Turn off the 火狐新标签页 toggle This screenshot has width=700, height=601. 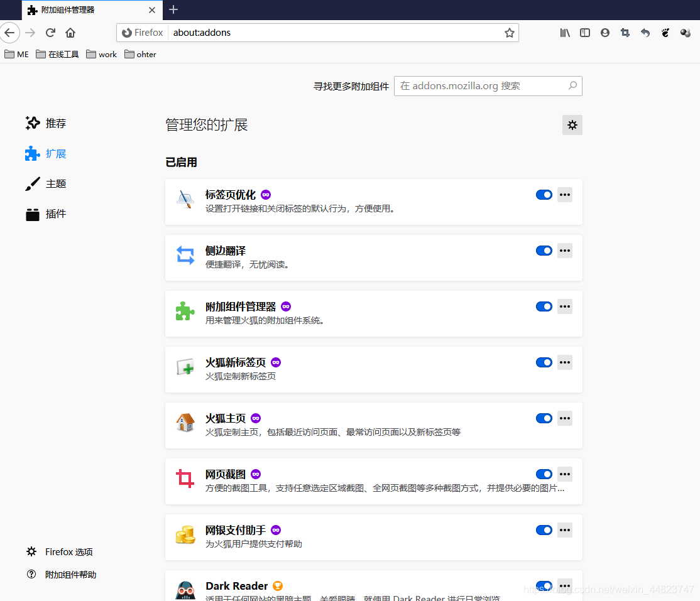pos(544,362)
